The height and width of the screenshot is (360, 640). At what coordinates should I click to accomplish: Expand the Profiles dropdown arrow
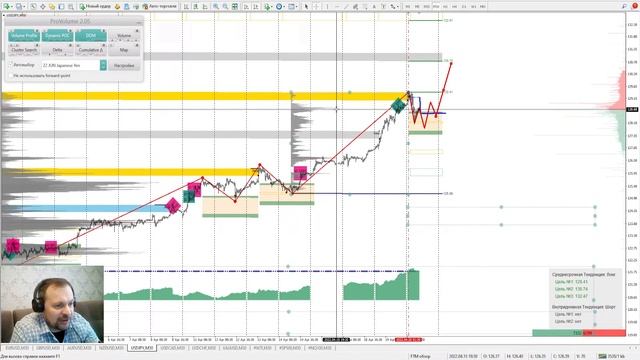pos(24,7)
